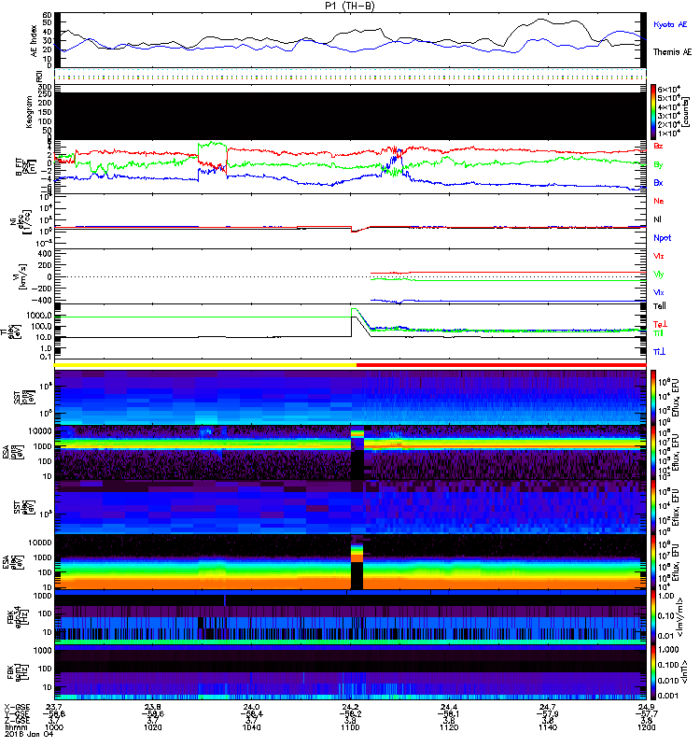Image resolution: width=700 pixels, height=747 pixels.
Task: Click the 2016 Jan 04 date label
Action: point(29,734)
